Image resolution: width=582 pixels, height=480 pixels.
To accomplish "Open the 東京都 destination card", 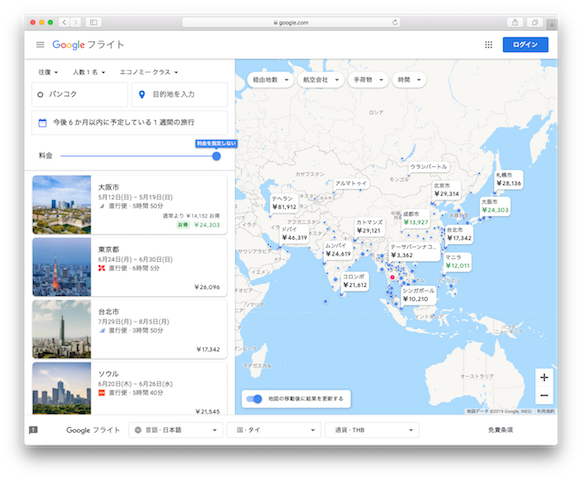I will tap(130, 267).
